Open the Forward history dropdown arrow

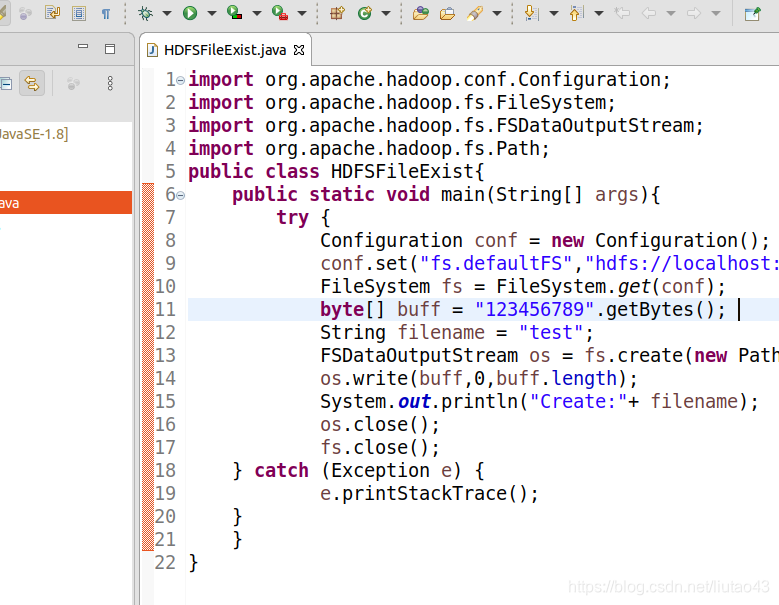(x=716, y=13)
